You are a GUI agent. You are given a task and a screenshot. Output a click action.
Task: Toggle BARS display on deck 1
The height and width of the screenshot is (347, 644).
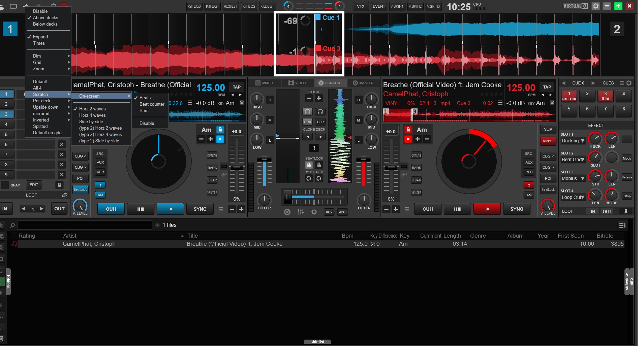pyautogui.click(x=212, y=168)
